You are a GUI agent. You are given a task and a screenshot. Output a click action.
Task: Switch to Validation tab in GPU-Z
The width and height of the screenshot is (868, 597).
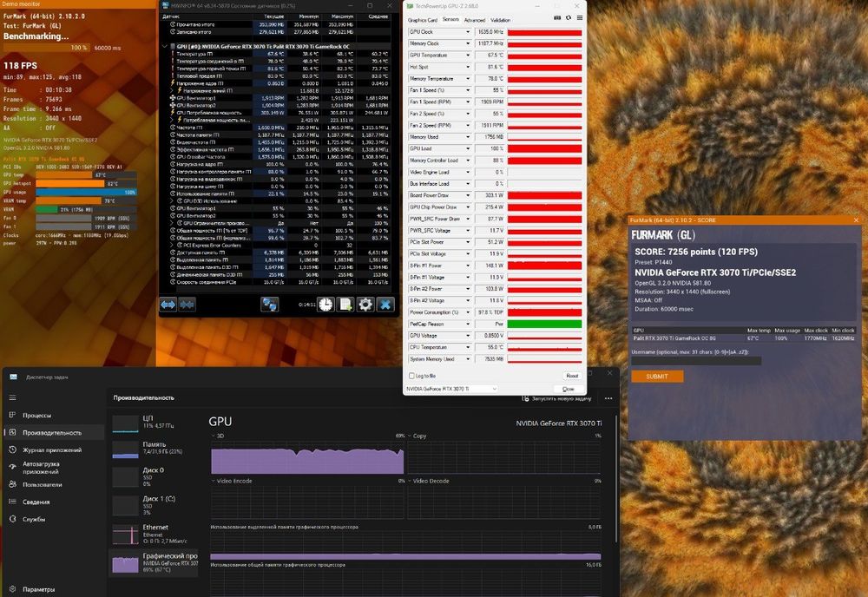[501, 20]
